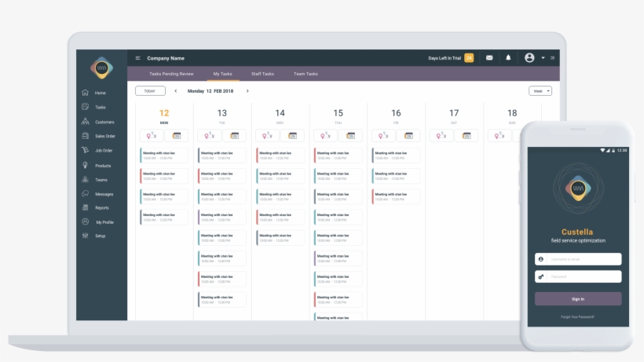Go to next week arrow
The image size is (644, 362).
click(247, 91)
